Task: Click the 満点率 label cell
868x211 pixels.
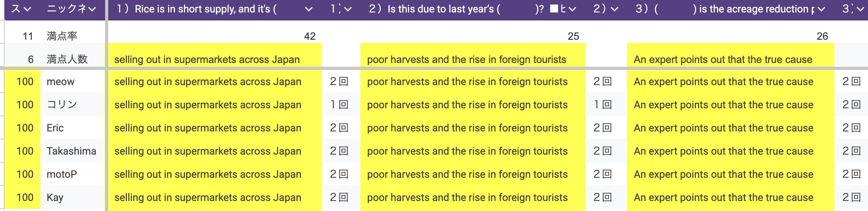Action: (62, 36)
